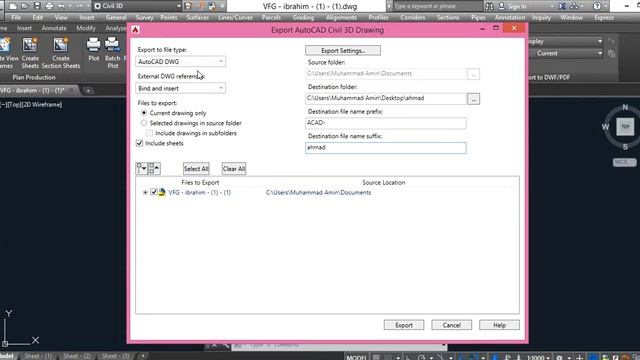Click the Sign In user icon
Viewport: 640px width, 360px height.
(502, 6)
